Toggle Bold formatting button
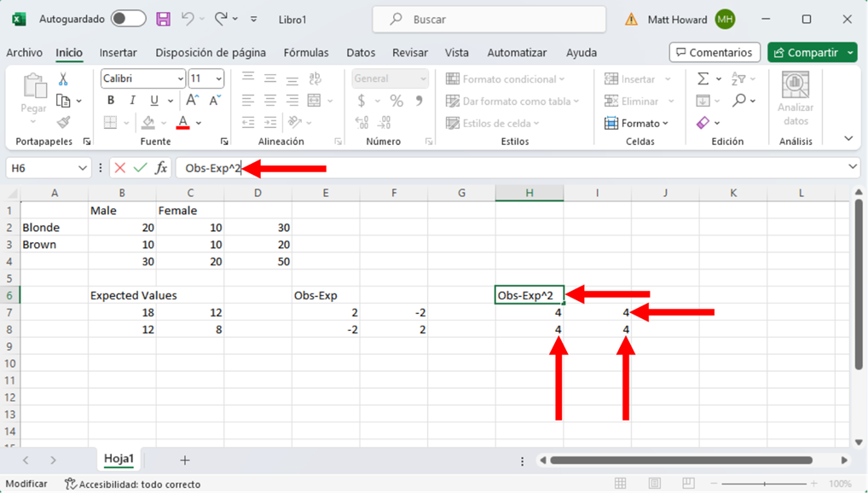The height and width of the screenshot is (493, 868). click(x=111, y=101)
